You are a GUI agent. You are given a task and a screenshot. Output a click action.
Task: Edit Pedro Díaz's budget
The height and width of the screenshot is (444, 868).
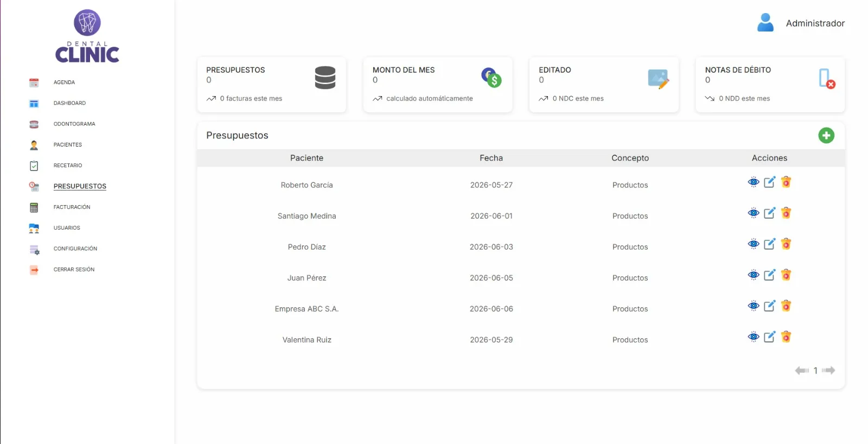click(x=770, y=244)
